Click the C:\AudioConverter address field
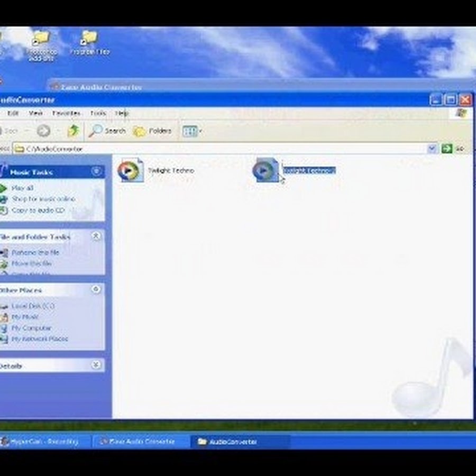Image resolution: width=476 pixels, height=476 pixels. [x=212, y=149]
